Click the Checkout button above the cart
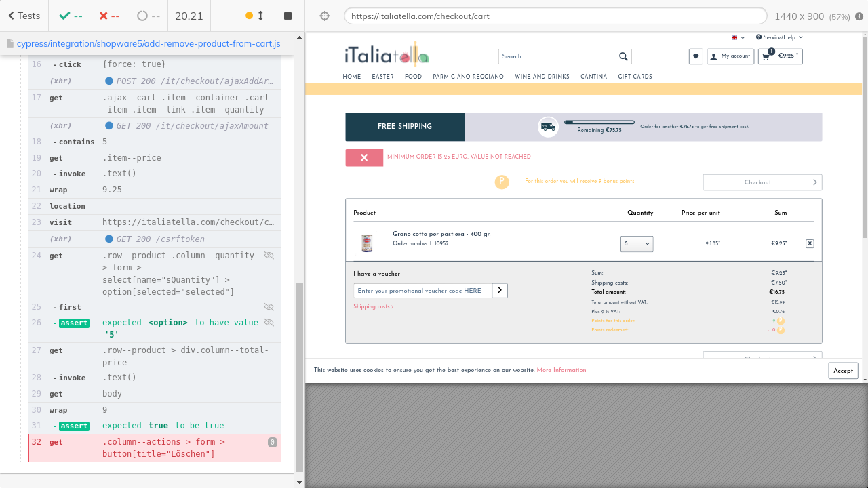 coord(762,182)
